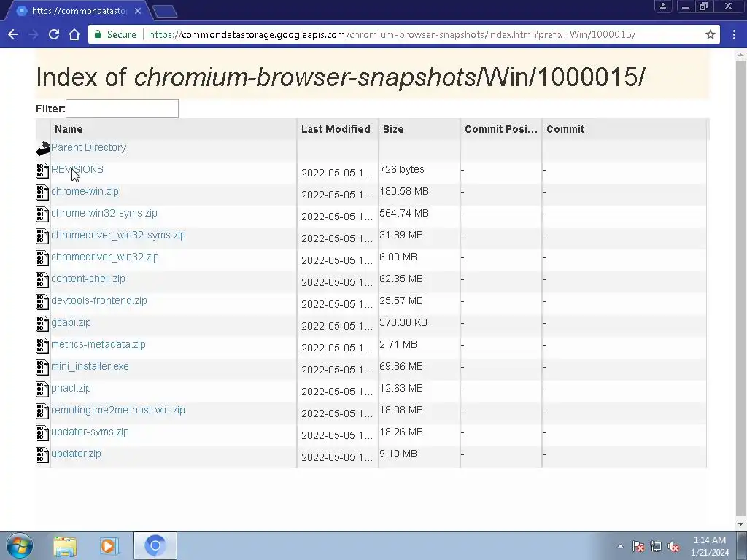Click the page scrollbar down arrow
The height and width of the screenshot is (560, 747).
point(740,524)
